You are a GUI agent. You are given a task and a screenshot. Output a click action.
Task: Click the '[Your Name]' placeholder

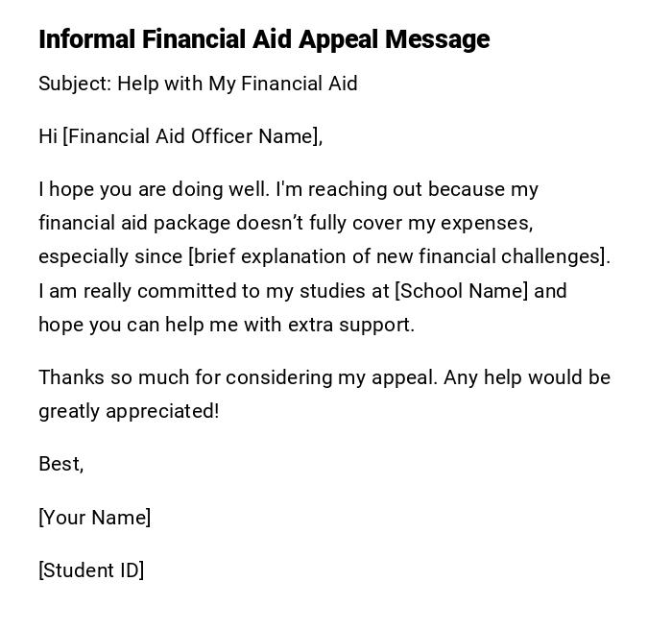coord(94,518)
